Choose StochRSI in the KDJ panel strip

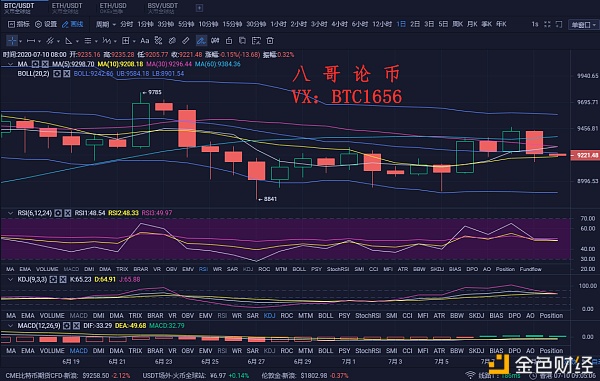pos(368,316)
